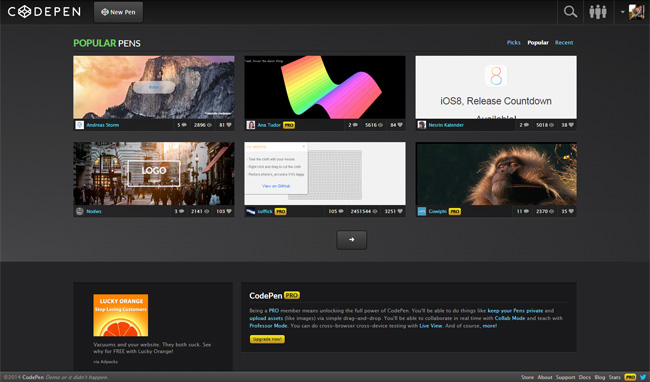Click the Upgrade now! button
This screenshot has height=382, width=650.
267,339
